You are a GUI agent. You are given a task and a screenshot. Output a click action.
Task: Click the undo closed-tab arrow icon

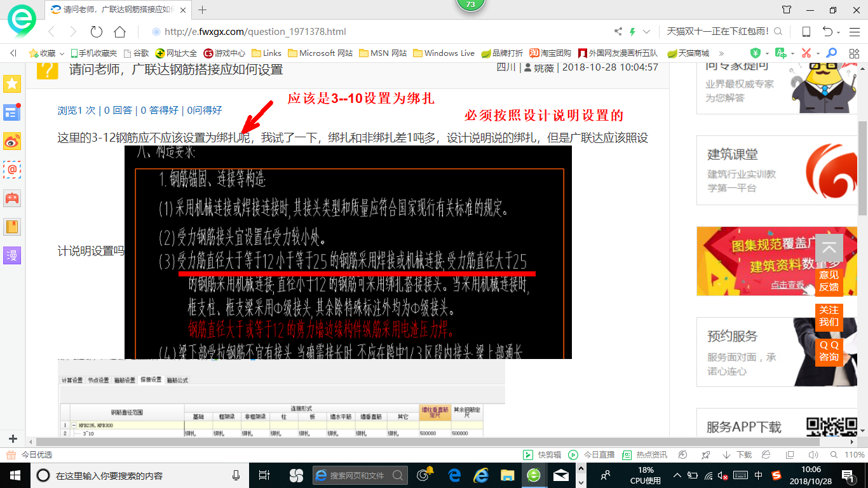pos(827,32)
